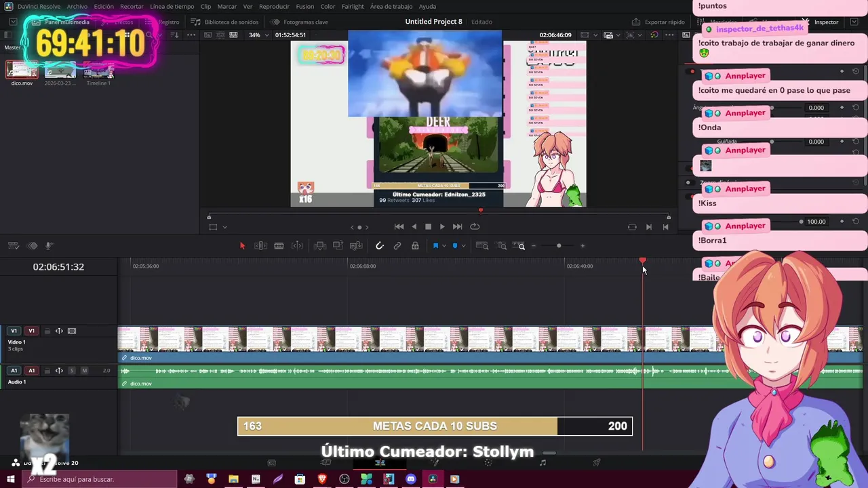Click viewer scrubber bar playhead
The image size is (868, 488).
tap(481, 211)
